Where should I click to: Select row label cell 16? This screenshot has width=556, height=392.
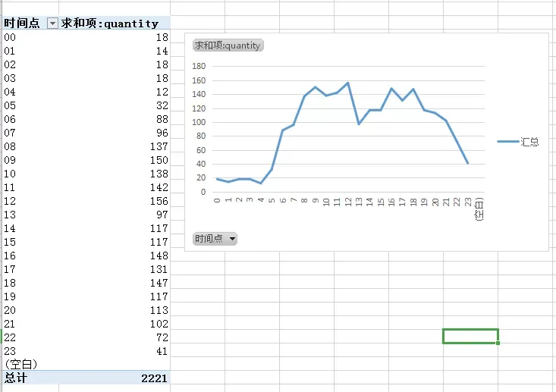pyautogui.click(x=31, y=256)
